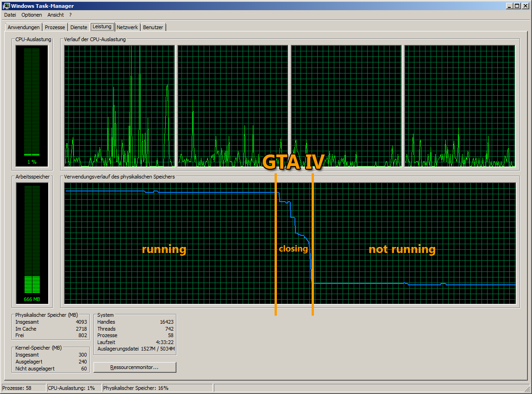Click the Task-Manager title bar icon
This screenshot has width=532, height=394.
click(6, 6)
